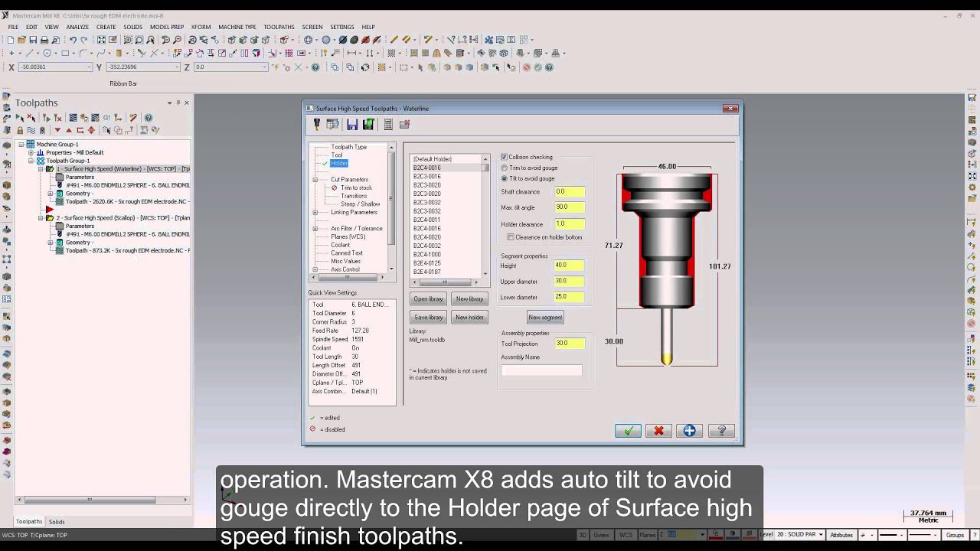Click the Save library button
Screen dimensions: 980x551
point(428,317)
